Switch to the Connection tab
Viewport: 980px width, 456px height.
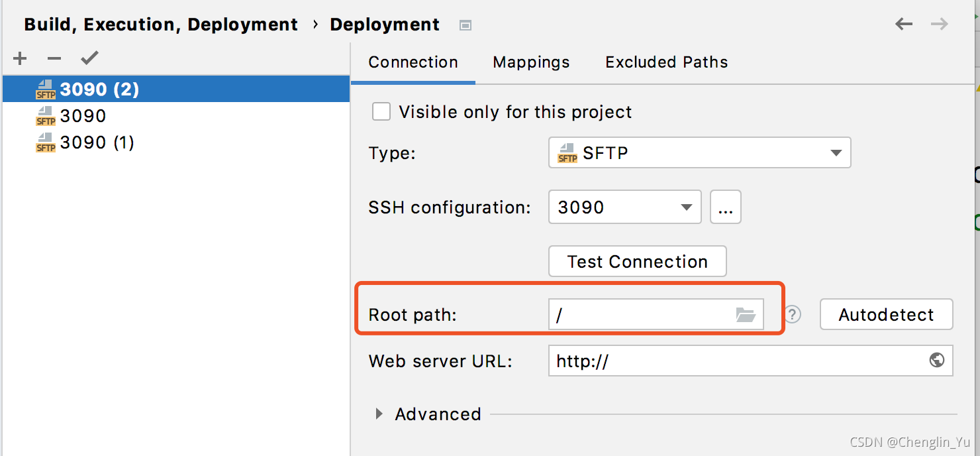click(x=413, y=62)
